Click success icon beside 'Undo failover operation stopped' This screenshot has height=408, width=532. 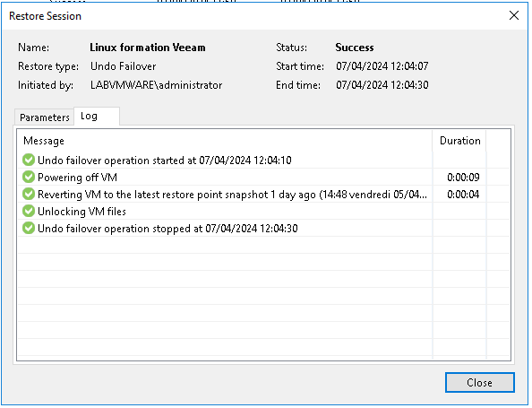[x=29, y=228]
